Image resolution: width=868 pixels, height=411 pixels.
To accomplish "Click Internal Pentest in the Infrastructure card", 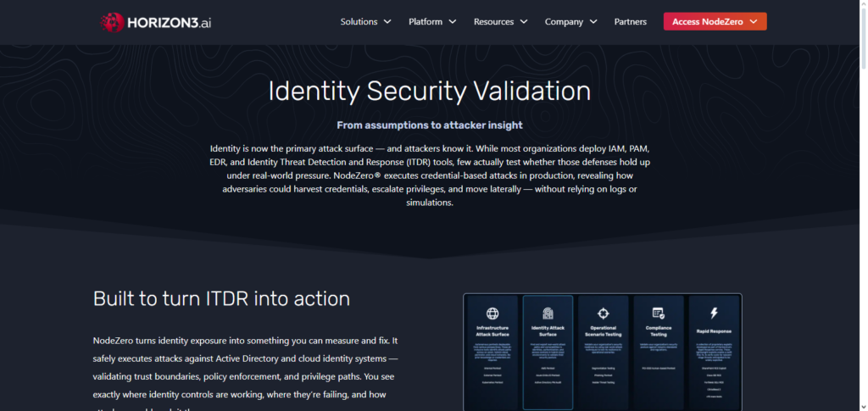I will 493,369.
